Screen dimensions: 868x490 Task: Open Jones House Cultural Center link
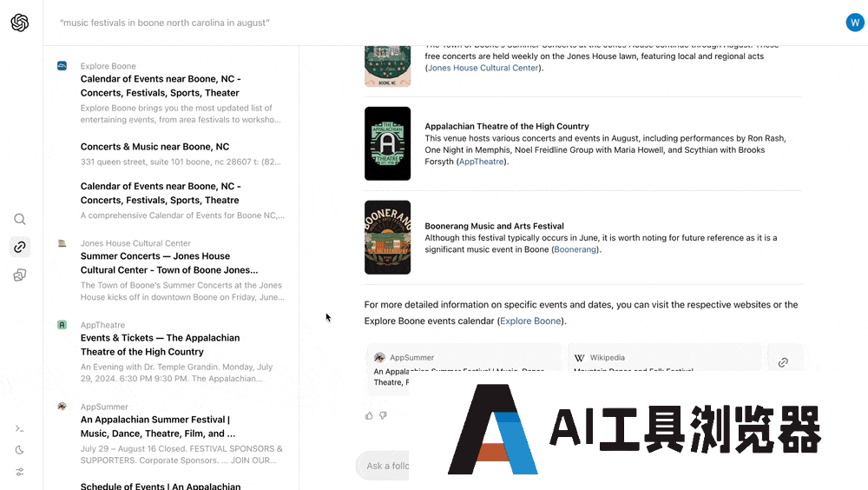click(483, 68)
